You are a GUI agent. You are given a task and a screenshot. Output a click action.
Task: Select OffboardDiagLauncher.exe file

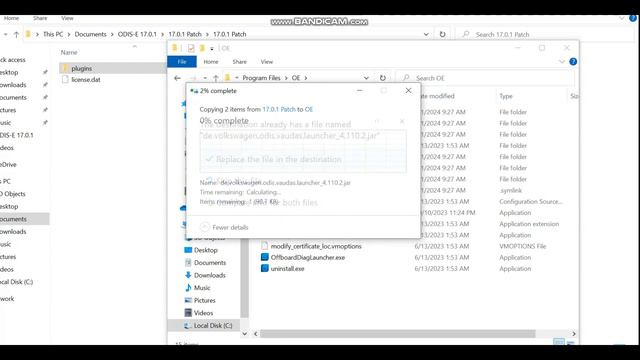tap(308, 258)
